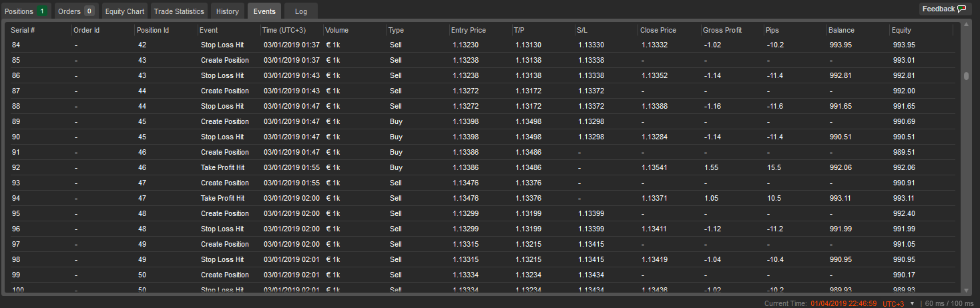Click the Position Id column header
Image resolution: width=980 pixels, height=308 pixels.
(153, 30)
